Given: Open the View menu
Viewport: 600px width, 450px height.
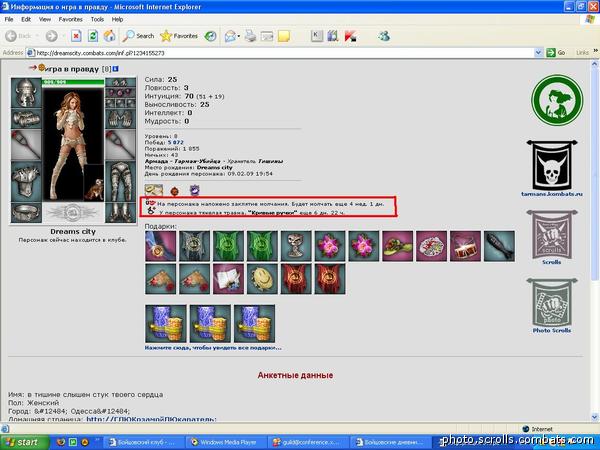Looking at the screenshot, I should 45,19.
